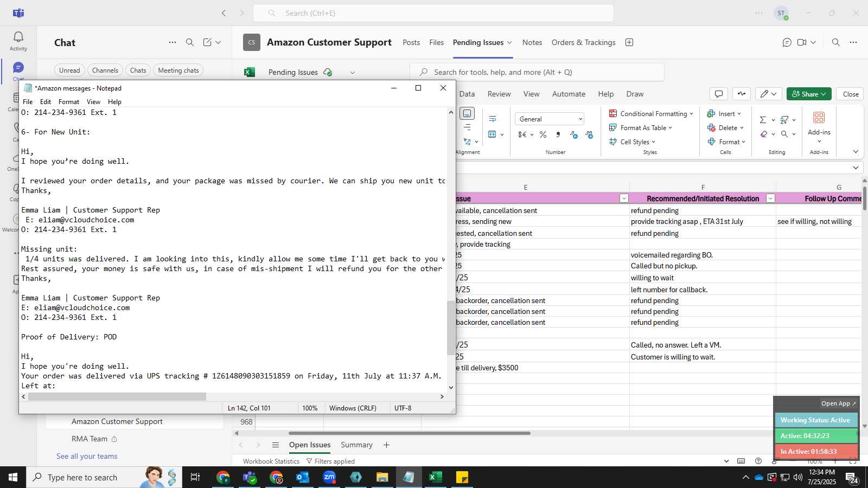Click the Teams search box
Image resolution: width=868 pixels, height=488 pixels.
click(x=433, y=13)
